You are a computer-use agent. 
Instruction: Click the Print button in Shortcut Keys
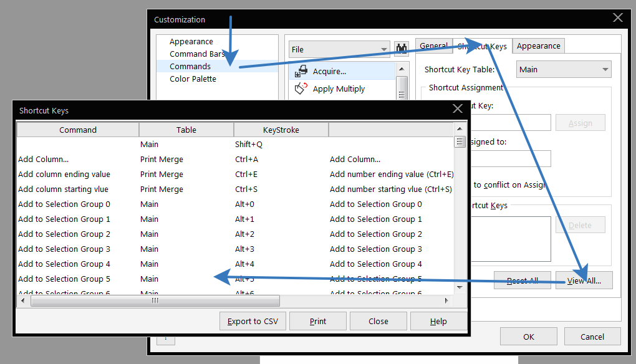tap(318, 321)
